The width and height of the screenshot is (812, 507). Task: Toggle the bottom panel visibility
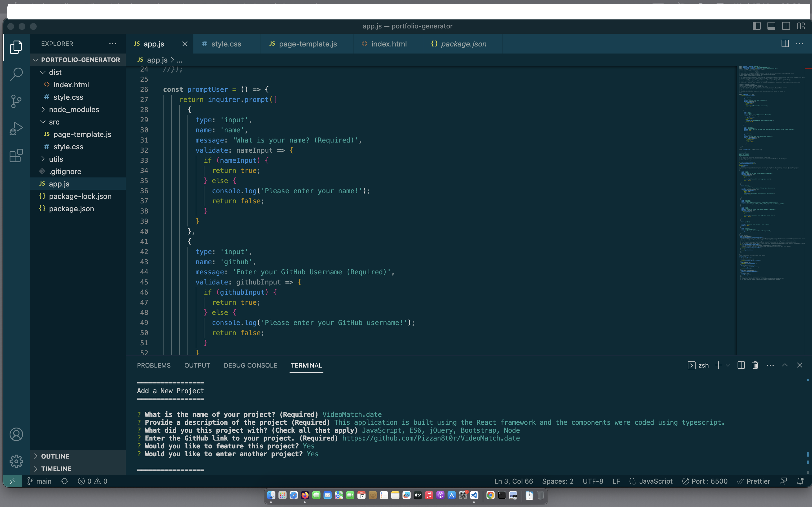coord(771,26)
